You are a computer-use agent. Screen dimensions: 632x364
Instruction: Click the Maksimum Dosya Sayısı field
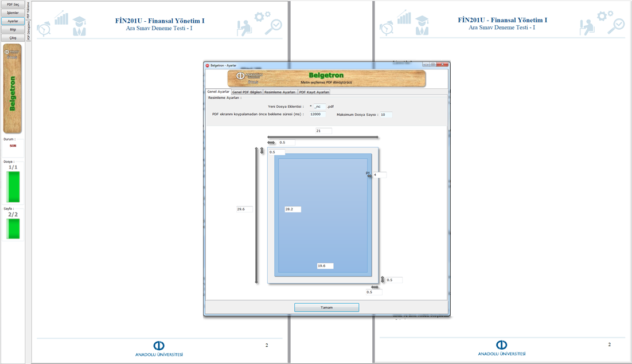[x=385, y=115]
